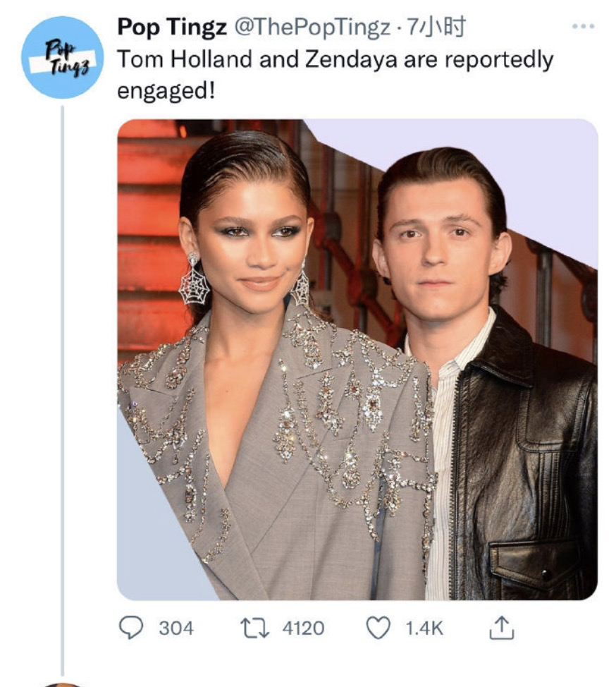Click the reply speech bubble icon

pyautogui.click(x=131, y=628)
